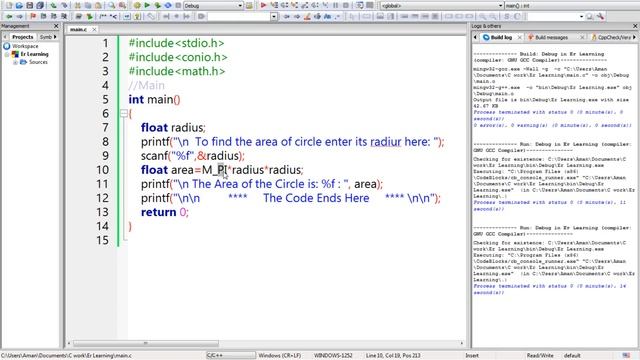Redo the last undone edit
Screen dimensions: 640x360
64,6
